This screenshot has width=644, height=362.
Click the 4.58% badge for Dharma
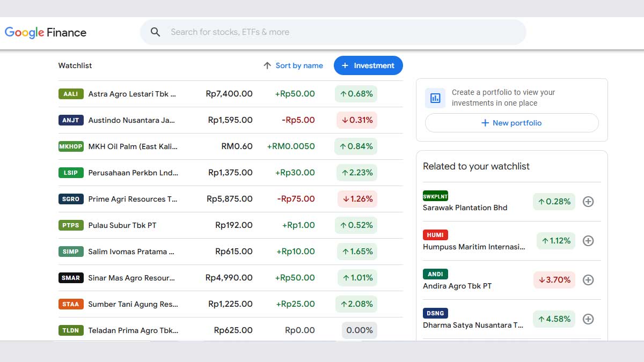[x=554, y=319]
